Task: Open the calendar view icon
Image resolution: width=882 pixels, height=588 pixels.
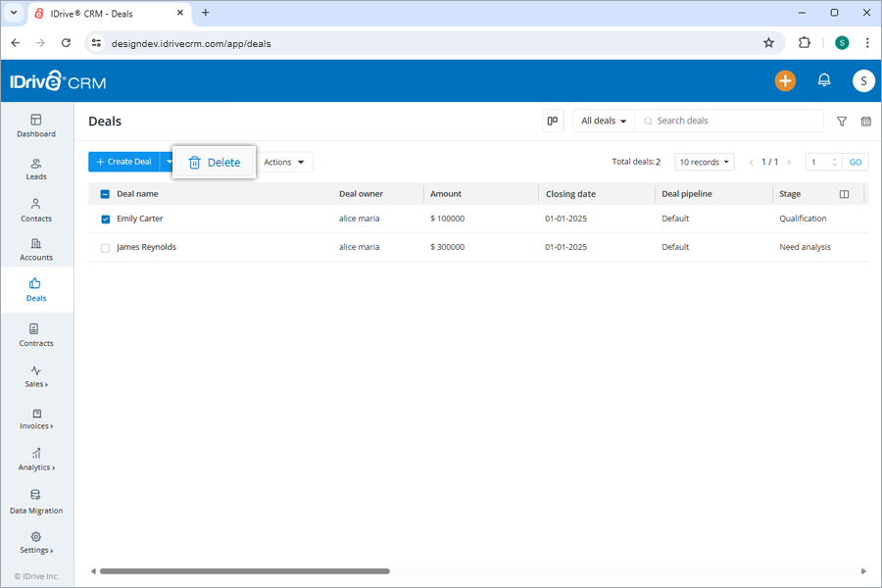Action: point(866,120)
